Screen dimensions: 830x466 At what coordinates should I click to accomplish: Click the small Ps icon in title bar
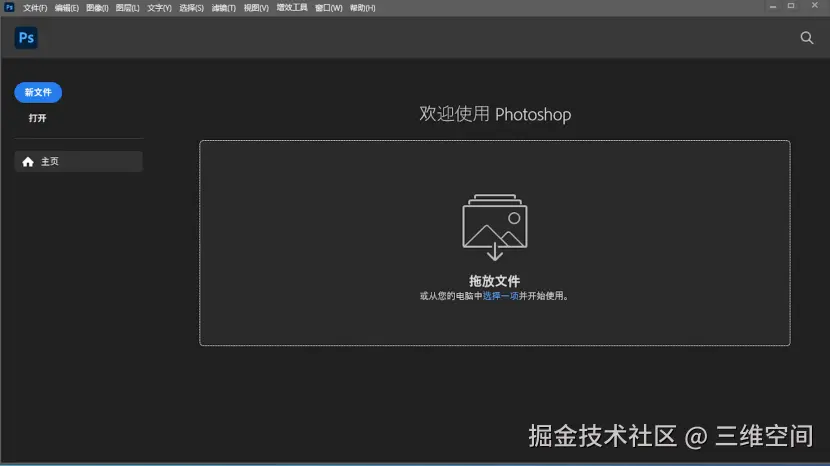coord(9,7)
